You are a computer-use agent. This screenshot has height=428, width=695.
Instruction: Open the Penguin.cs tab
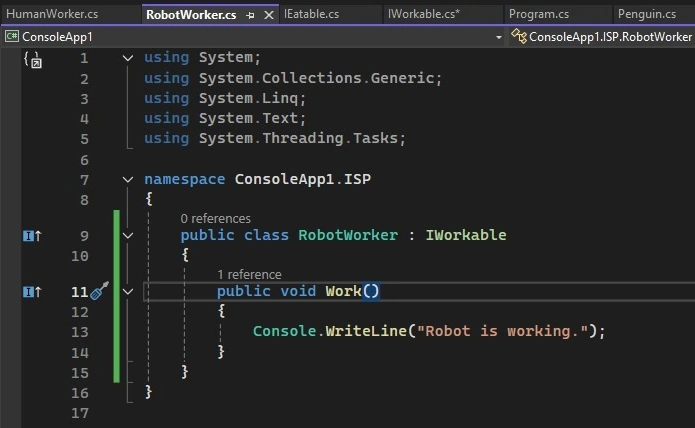(x=647, y=14)
